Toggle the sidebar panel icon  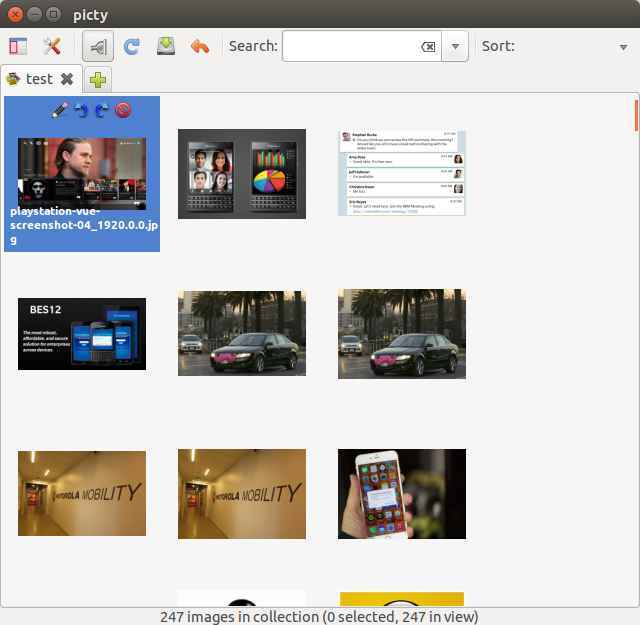pos(18,46)
